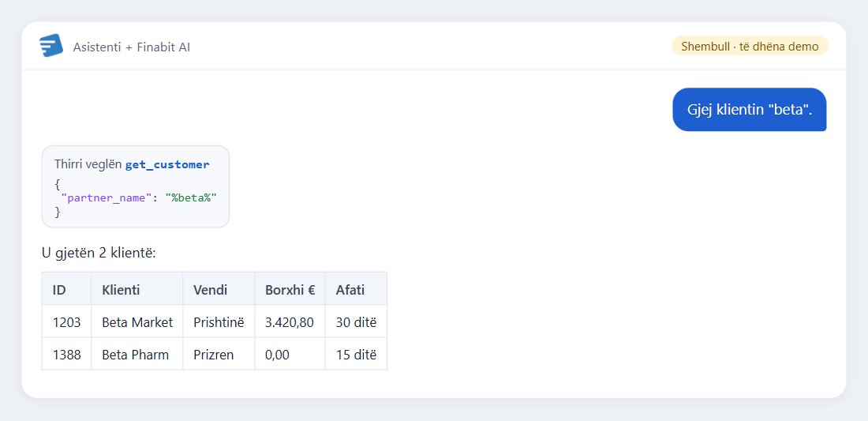
Task: Click the partner_name parameter key
Action: tap(106, 197)
